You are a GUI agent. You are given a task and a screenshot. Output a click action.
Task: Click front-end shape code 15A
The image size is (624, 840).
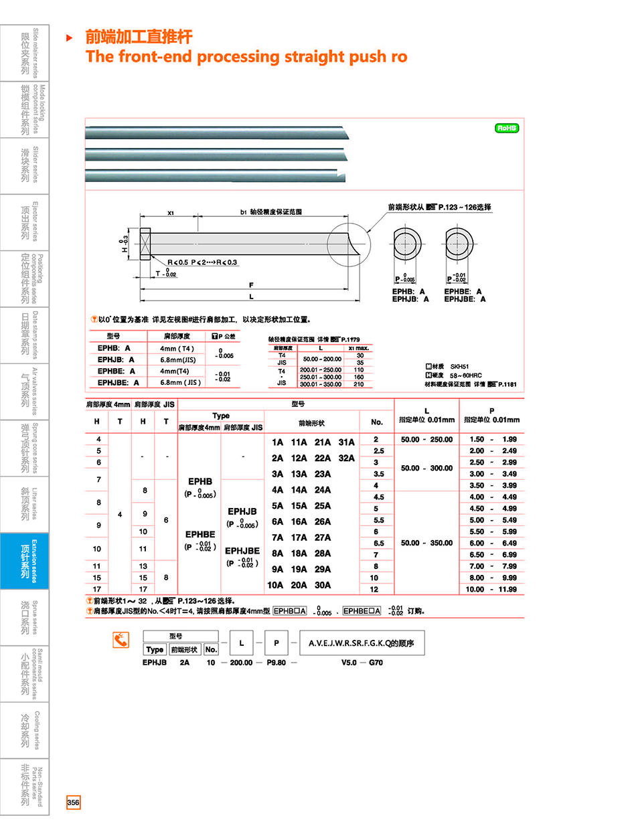300,506
